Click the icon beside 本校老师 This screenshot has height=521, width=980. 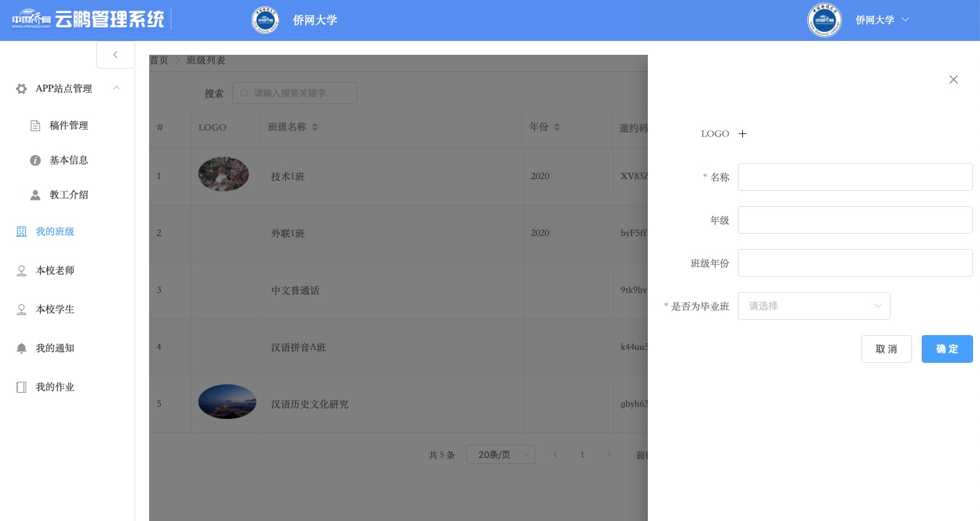point(22,271)
